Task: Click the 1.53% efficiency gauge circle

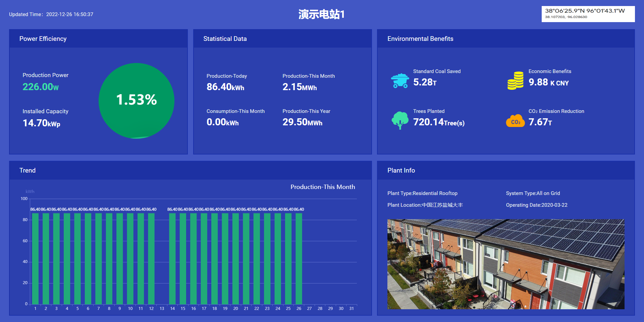Action: (x=137, y=101)
